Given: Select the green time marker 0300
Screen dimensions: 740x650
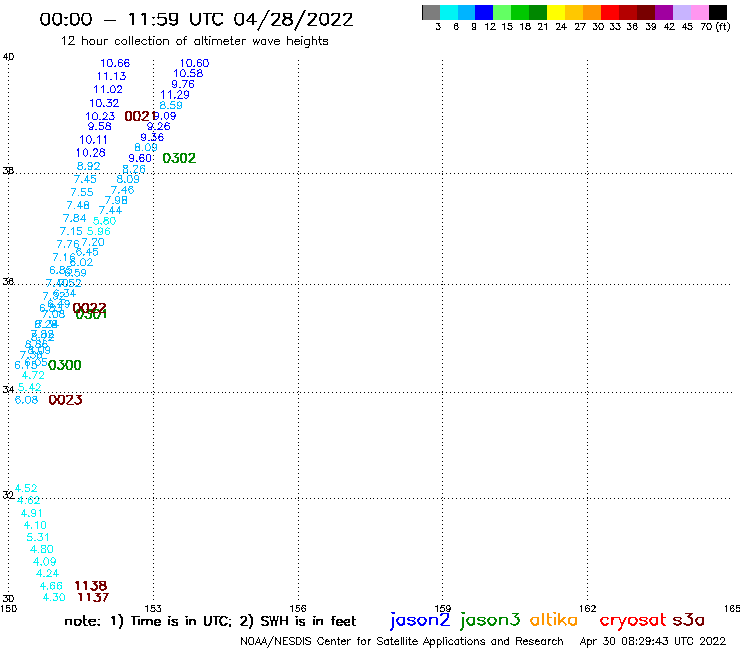Looking at the screenshot, I should click(65, 365).
